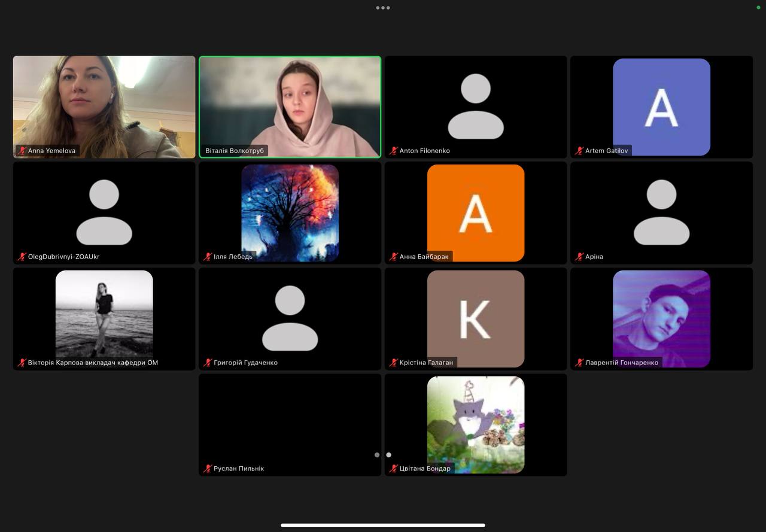Select the brown "K" avatar of Крістіна Галаган
The height and width of the screenshot is (532, 766).
tap(476, 318)
